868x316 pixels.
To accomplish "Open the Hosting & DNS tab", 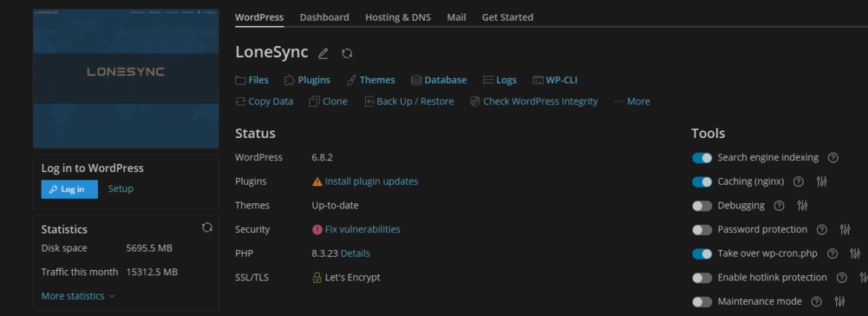I will coord(398,17).
